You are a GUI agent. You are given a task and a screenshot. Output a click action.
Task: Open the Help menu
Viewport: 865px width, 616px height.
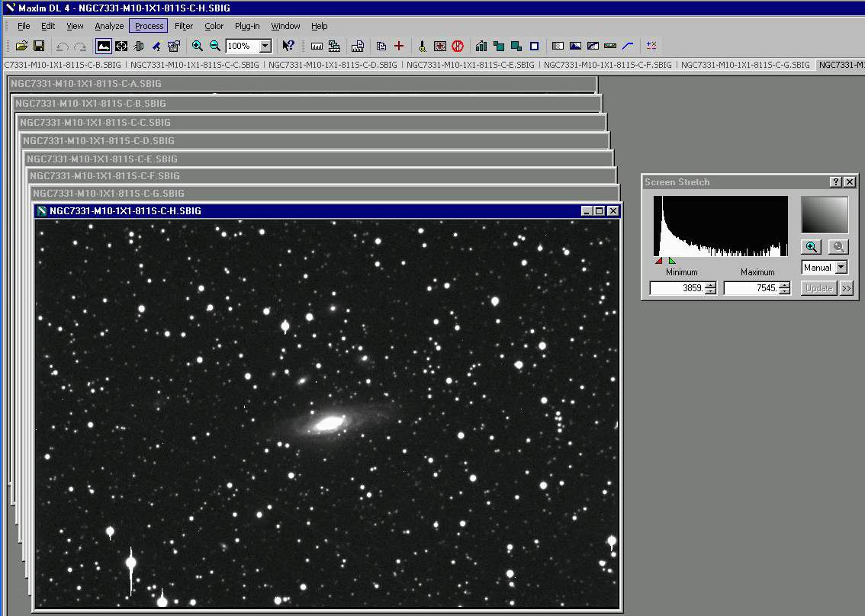pos(319,26)
